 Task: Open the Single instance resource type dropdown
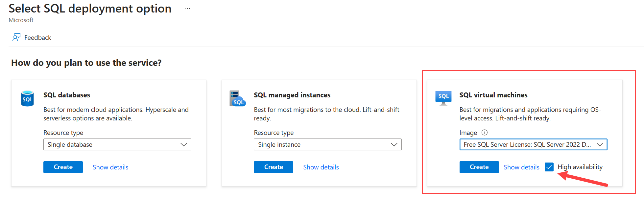pos(328,144)
